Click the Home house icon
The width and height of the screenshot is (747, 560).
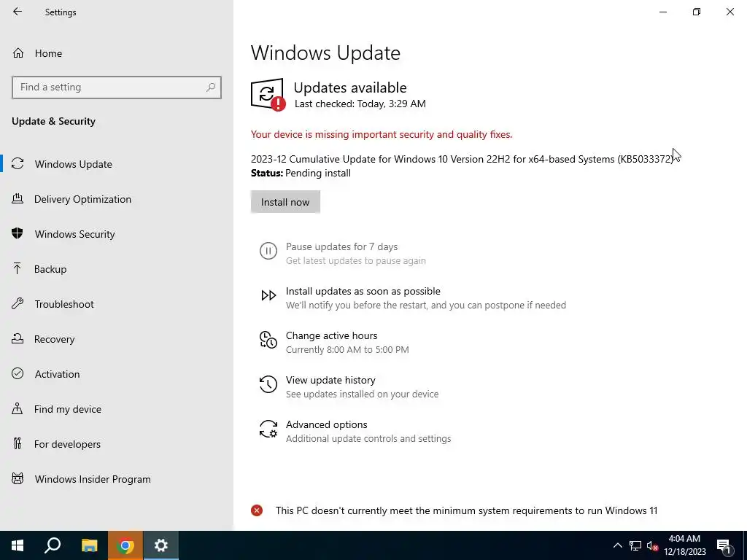(x=18, y=52)
